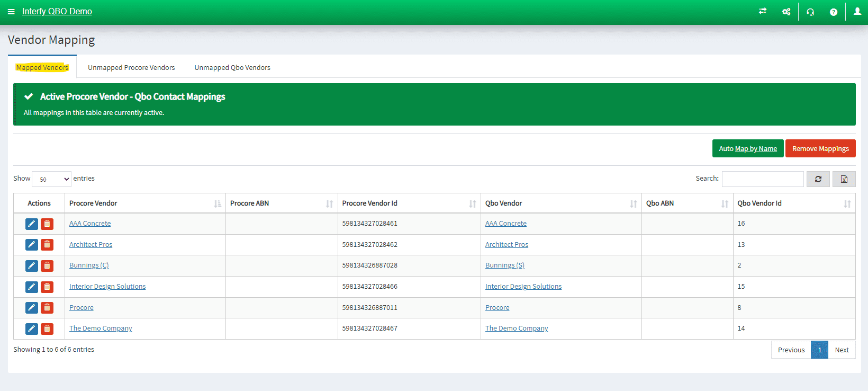Go to Next page

pyautogui.click(x=842, y=350)
